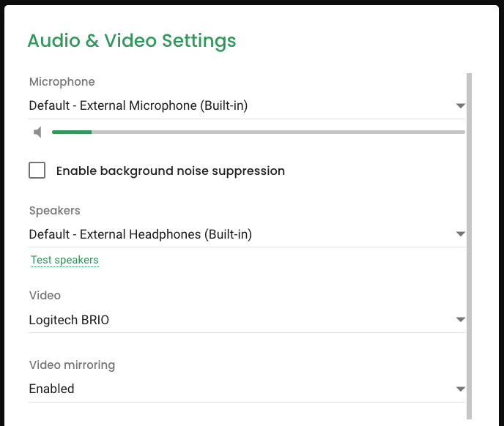
Task: Click the Video mirroring section label
Action: (x=72, y=365)
